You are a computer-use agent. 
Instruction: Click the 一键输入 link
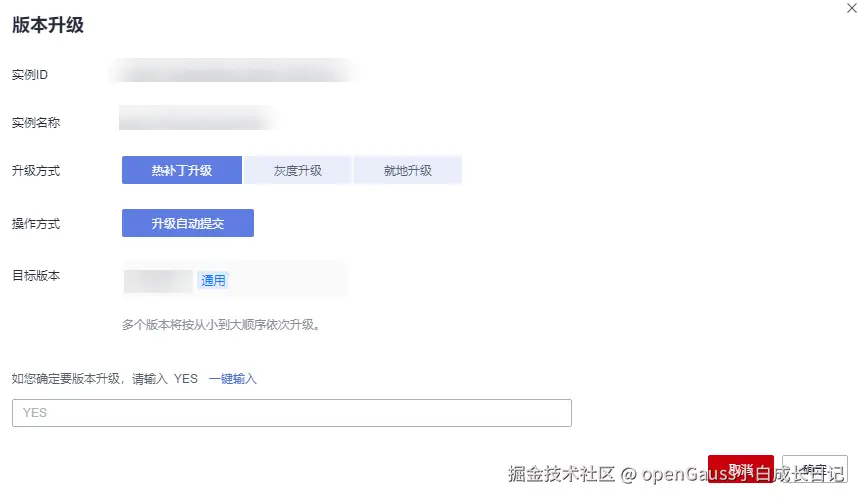pos(233,379)
